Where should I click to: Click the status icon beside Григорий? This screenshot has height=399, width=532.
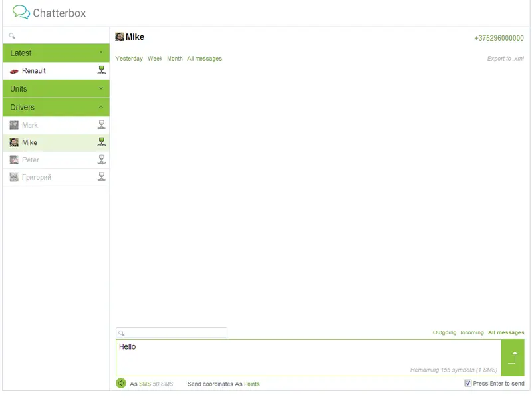102,176
